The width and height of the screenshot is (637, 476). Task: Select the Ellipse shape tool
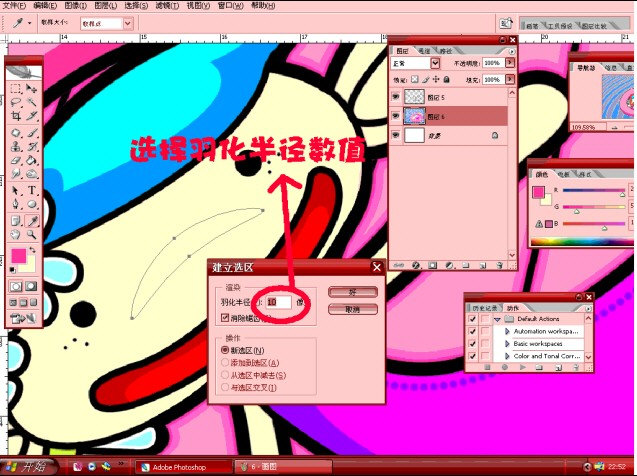pyautogui.click(x=32, y=204)
